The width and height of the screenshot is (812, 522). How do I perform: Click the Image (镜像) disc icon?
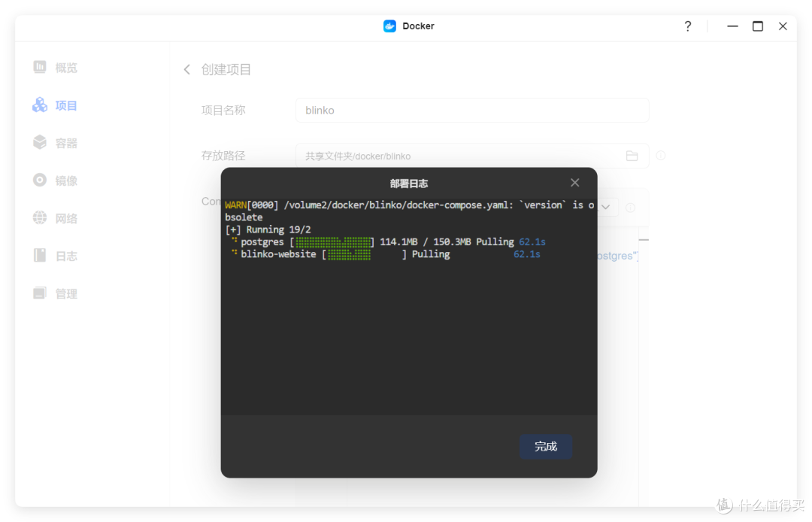(40, 181)
